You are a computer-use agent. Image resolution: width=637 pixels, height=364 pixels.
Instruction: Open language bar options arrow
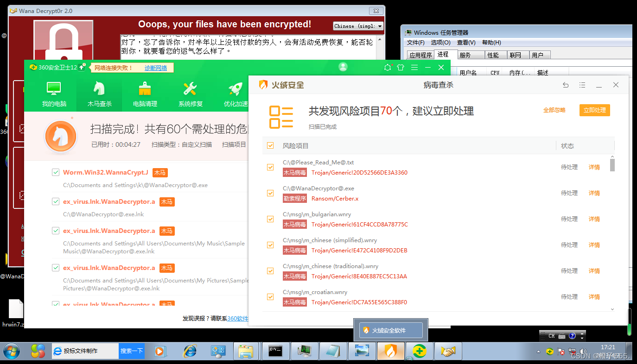[582, 338]
